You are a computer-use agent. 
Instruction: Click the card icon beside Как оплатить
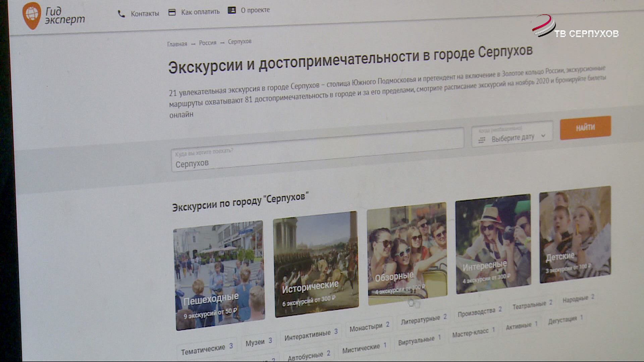pos(172,12)
